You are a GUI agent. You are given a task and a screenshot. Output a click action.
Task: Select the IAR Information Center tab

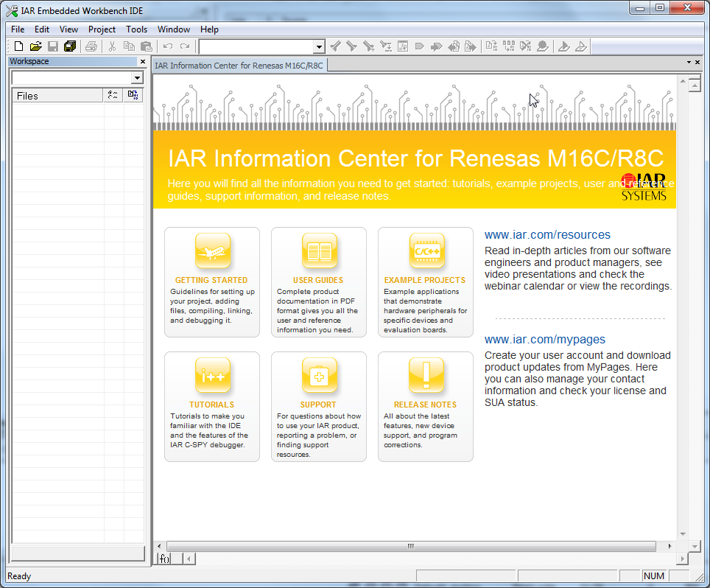tap(239, 65)
